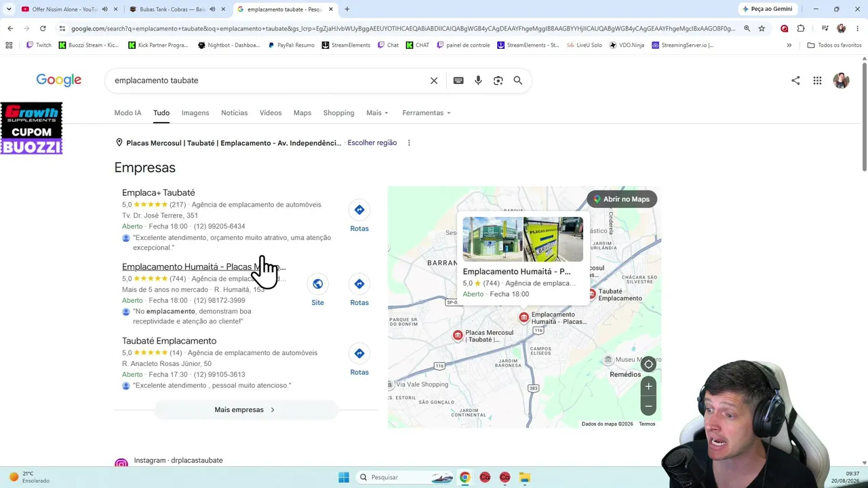The image size is (868, 488).
Task: Open the Nightbot Dashboard bookmark
Action: pos(229,45)
